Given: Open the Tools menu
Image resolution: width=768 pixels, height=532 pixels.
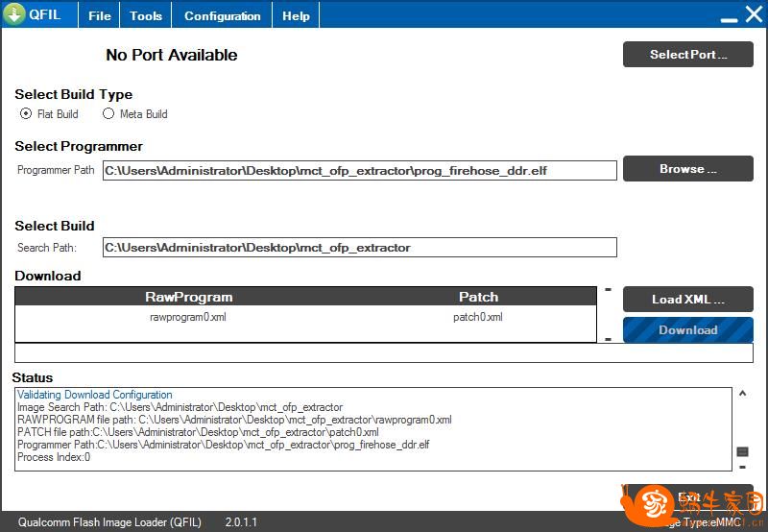Looking at the screenshot, I should pyautogui.click(x=146, y=15).
